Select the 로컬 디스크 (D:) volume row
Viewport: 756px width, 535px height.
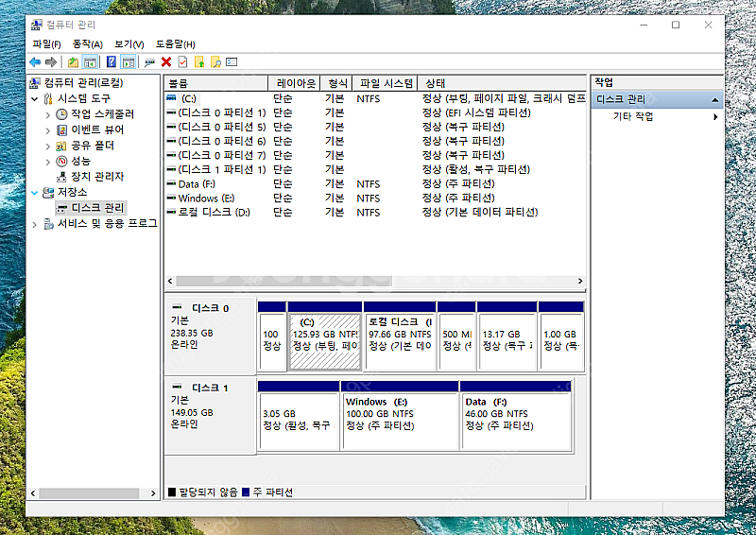tap(375, 213)
